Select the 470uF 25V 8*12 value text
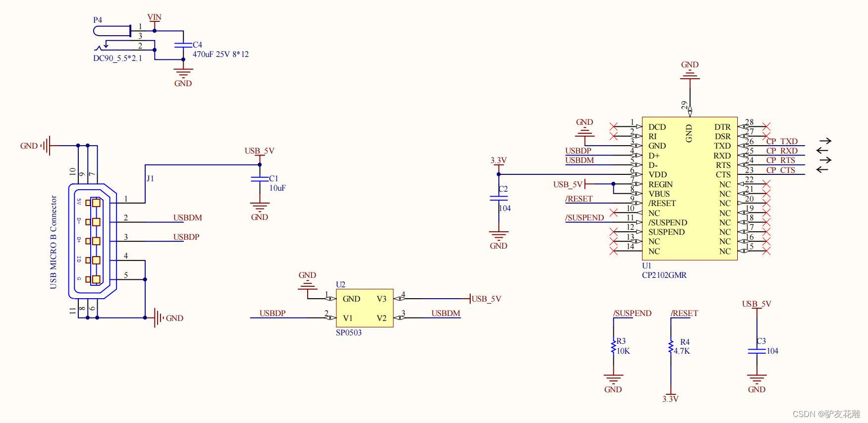Screen dimensions: 868x423 coord(220,54)
